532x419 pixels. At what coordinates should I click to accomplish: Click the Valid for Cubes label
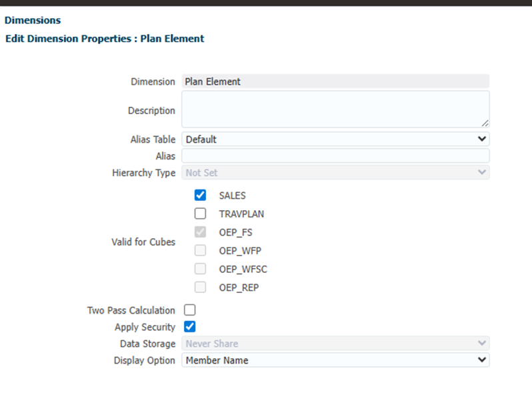pyautogui.click(x=143, y=242)
